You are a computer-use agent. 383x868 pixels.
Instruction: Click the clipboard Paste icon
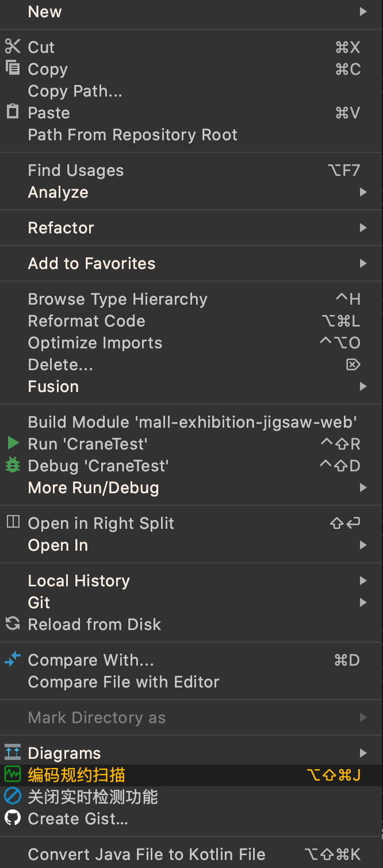tap(13, 112)
